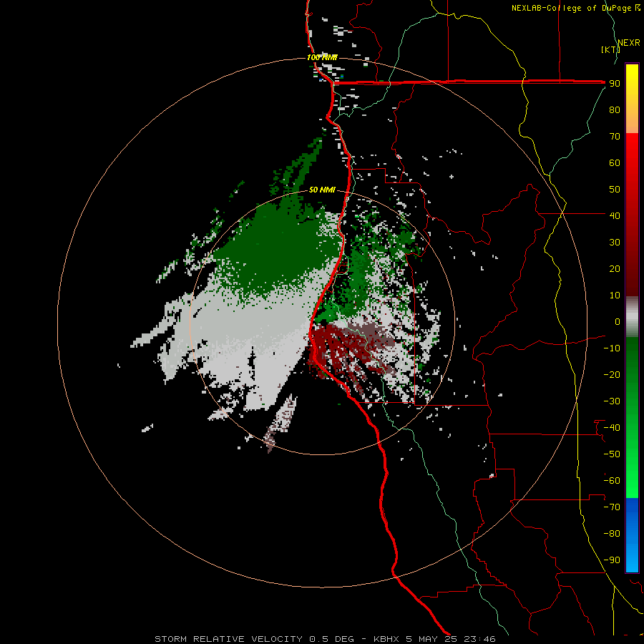
Task: Click the -20 value on velocity scale
Action: coord(612,374)
